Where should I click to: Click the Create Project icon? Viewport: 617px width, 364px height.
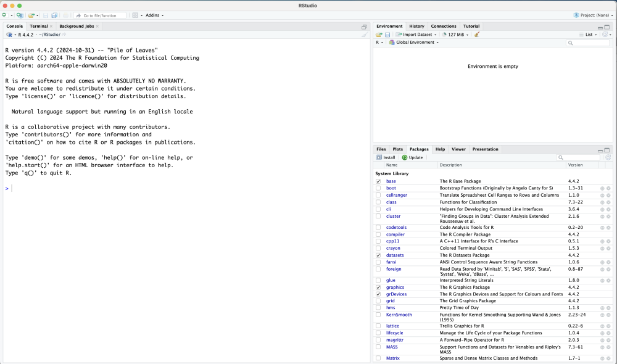pos(20,15)
